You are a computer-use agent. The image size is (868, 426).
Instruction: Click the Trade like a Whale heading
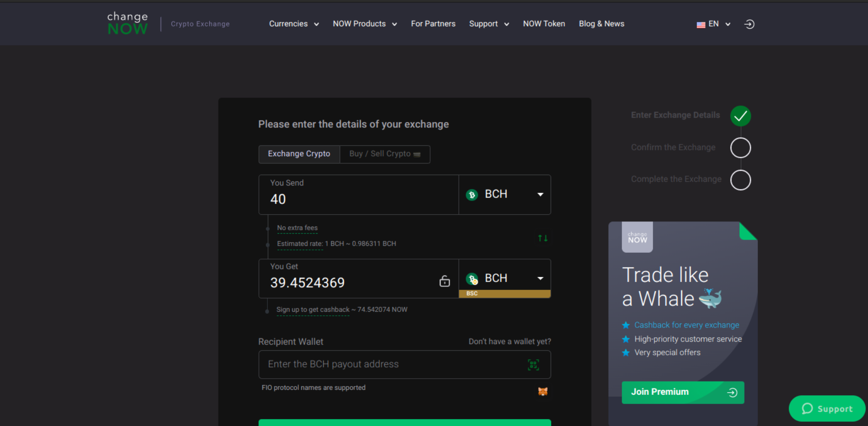coord(672,287)
